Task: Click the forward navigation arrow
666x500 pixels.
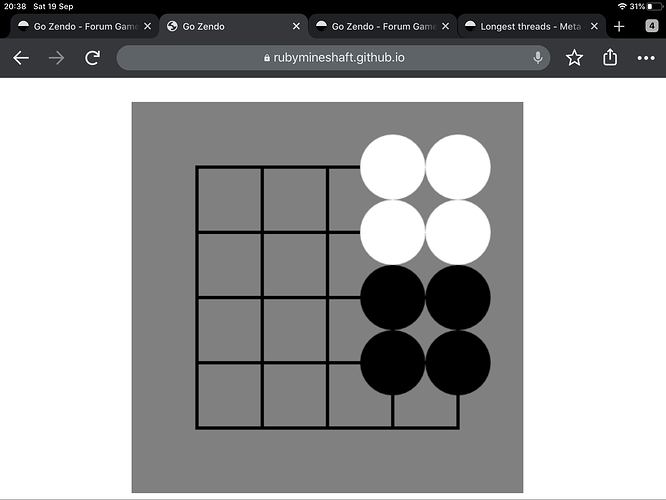Action: pos(56,58)
